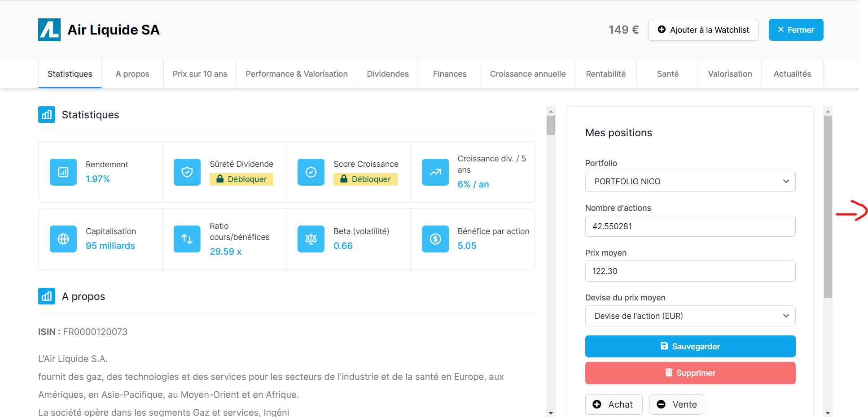Click the Mes positions panel scrollbar thumb
868x417 pixels.
click(x=828, y=207)
